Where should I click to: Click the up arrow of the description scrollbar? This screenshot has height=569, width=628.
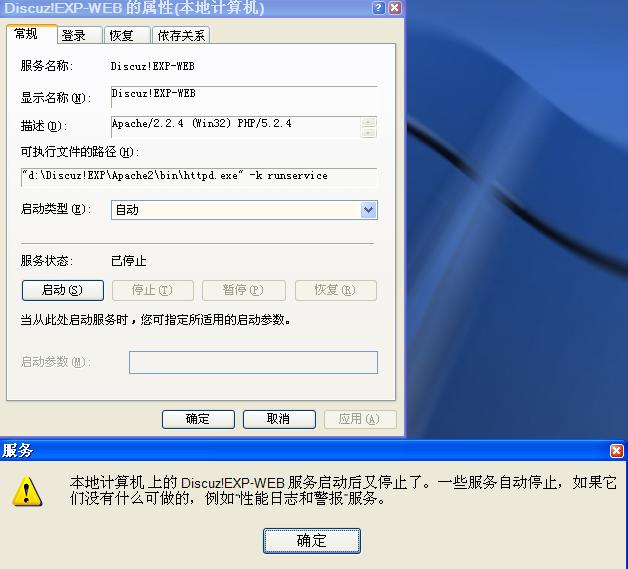click(368, 122)
